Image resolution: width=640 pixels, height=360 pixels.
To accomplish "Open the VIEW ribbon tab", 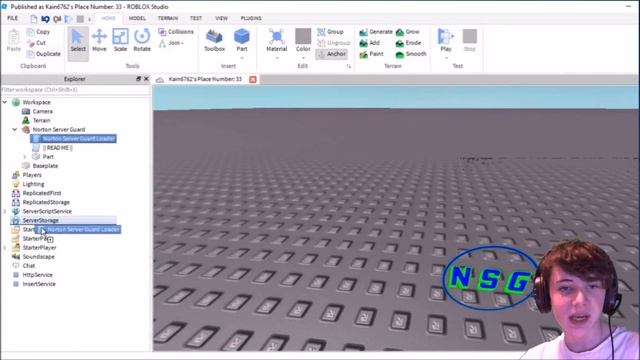I will click(221, 18).
